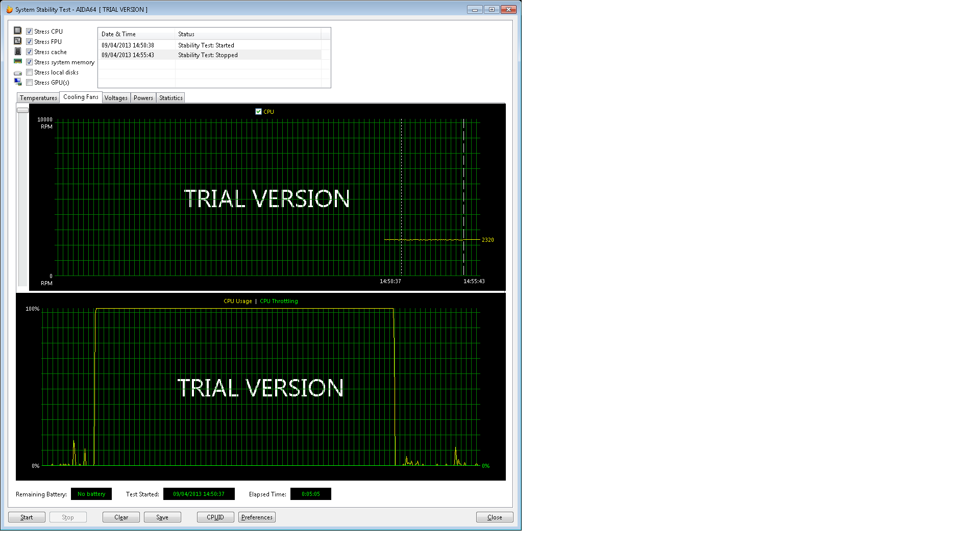Select the Stability Test: Stopped log row
The height and width of the screenshot is (551, 980).
click(x=208, y=55)
